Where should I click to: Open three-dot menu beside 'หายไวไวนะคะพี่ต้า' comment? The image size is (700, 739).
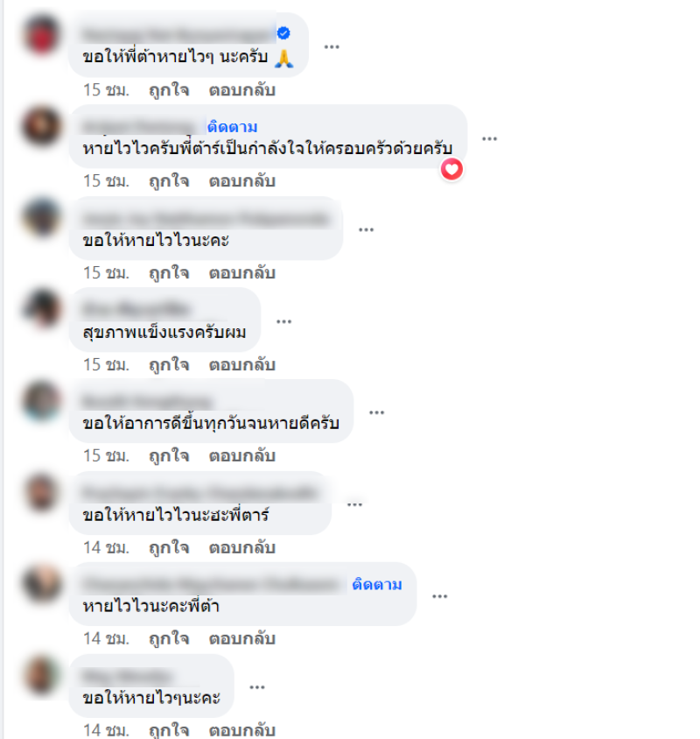click(439, 596)
